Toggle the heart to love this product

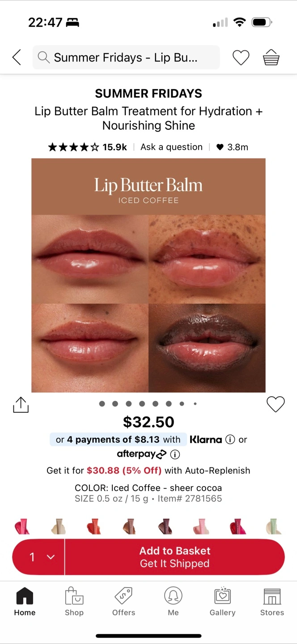click(276, 404)
